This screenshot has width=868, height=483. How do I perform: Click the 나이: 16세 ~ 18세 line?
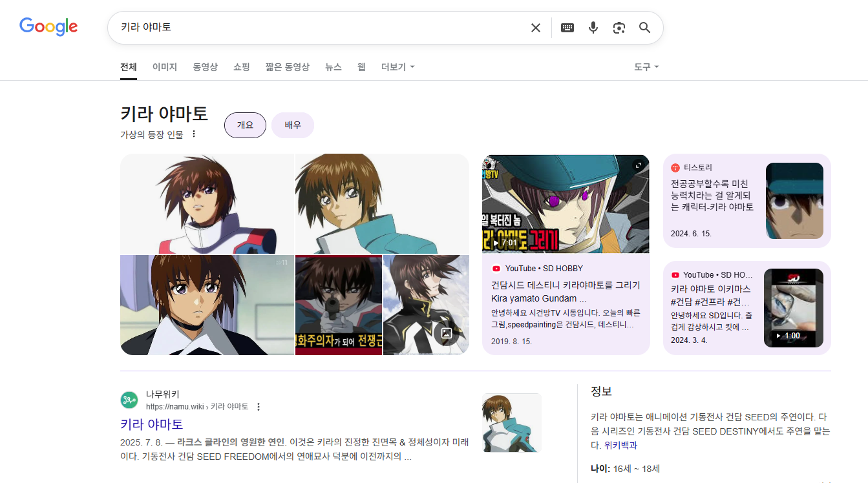[x=625, y=469]
